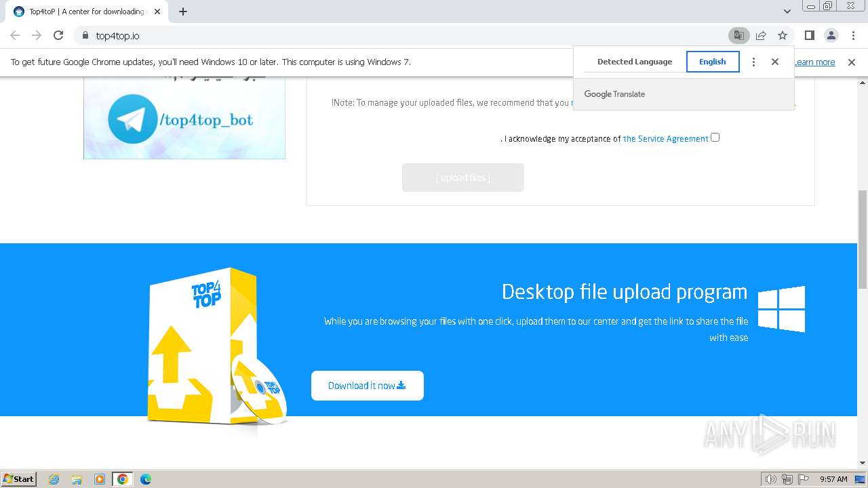Switch to Detected Language tab
This screenshot has height=488, width=868.
click(x=635, y=62)
